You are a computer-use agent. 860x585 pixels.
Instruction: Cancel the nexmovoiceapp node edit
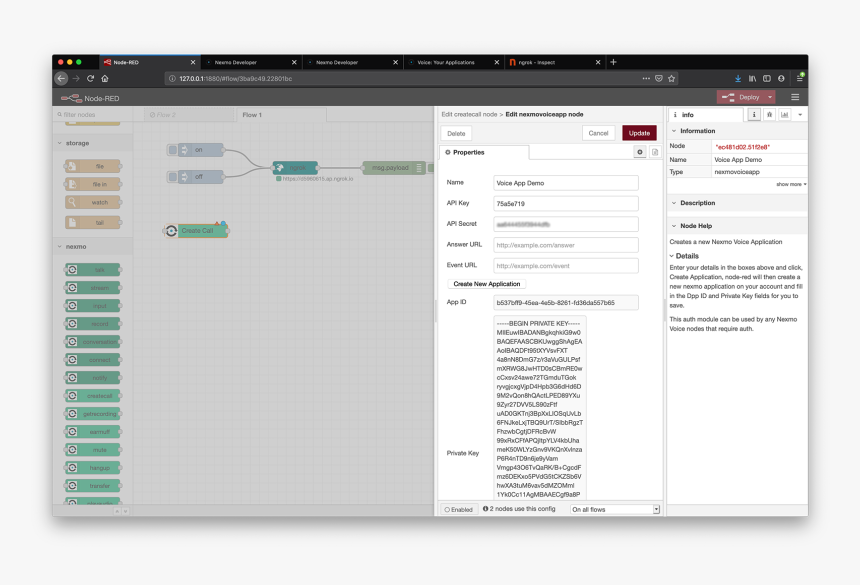(x=598, y=133)
